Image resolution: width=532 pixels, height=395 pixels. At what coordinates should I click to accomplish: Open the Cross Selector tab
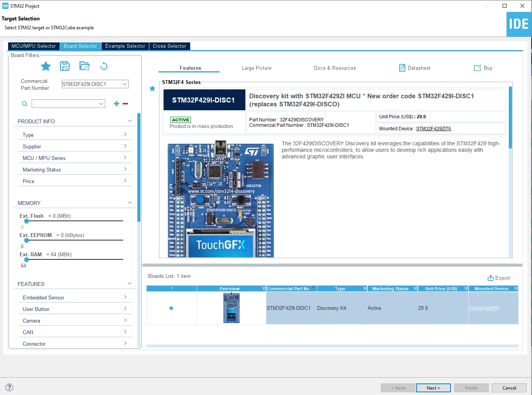[169, 46]
